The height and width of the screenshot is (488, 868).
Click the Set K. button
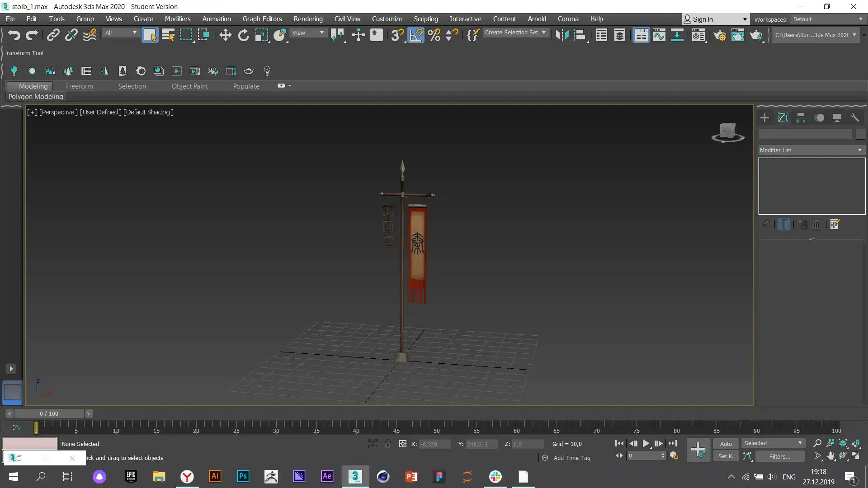tap(726, 456)
